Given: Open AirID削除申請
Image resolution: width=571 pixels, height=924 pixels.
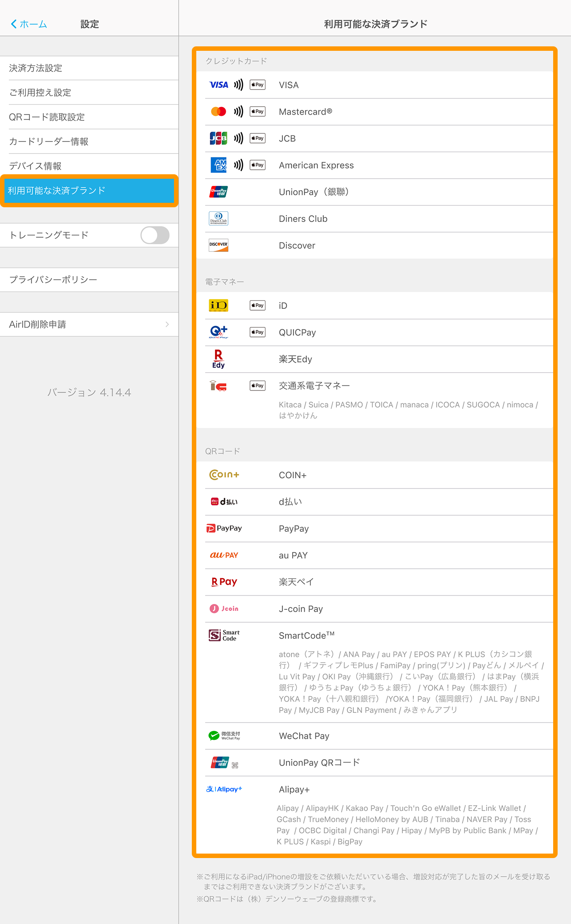Looking at the screenshot, I should (89, 324).
